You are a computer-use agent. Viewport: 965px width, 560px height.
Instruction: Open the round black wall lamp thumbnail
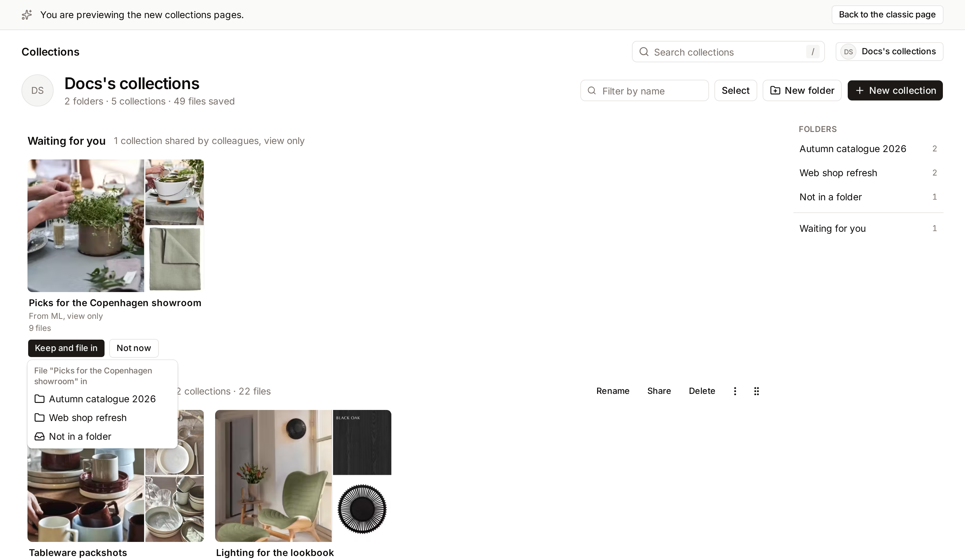(362, 509)
